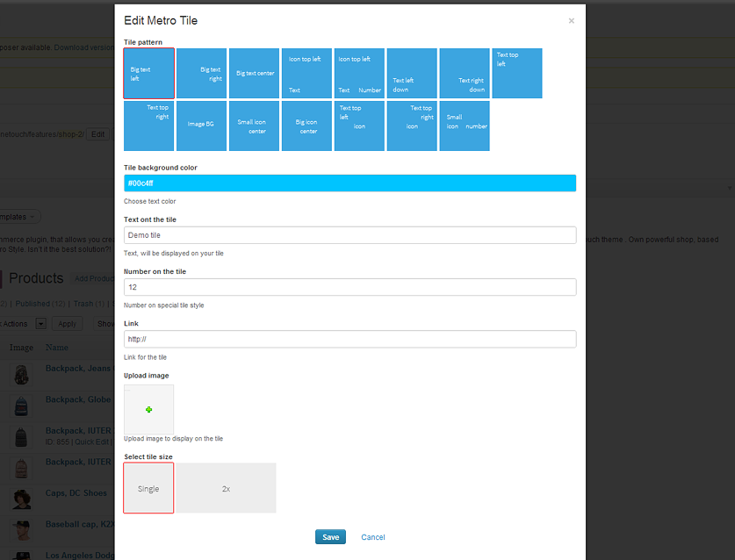
Task: Cancel editing the metro tile
Action: pyautogui.click(x=373, y=537)
